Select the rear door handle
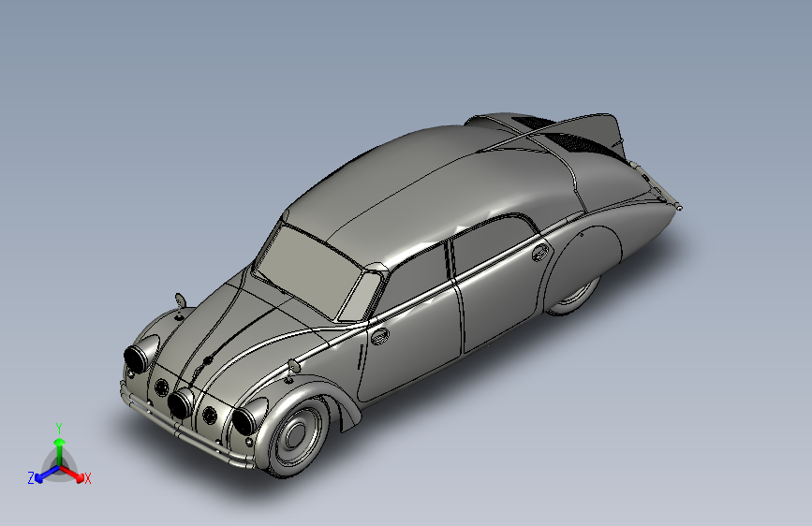 (539, 252)
